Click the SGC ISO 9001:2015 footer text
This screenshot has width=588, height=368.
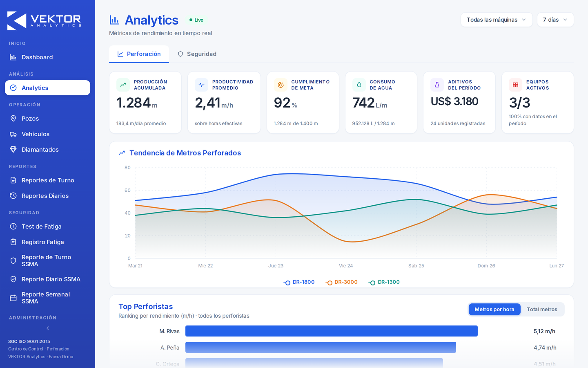tap(29, 341)
